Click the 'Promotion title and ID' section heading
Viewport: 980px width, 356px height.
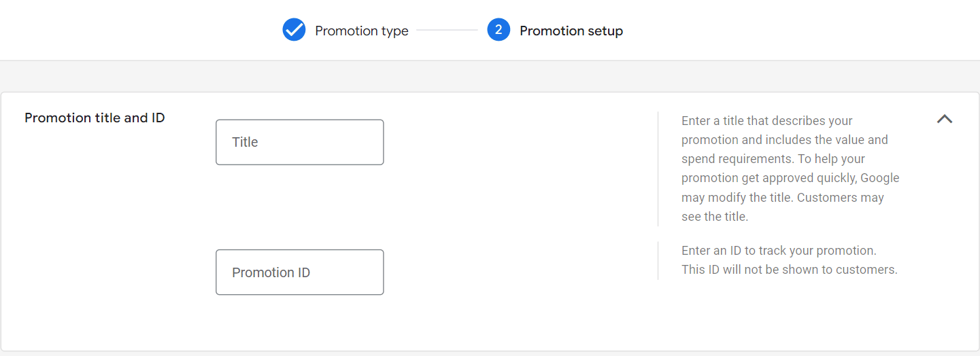tap(95, 118)
